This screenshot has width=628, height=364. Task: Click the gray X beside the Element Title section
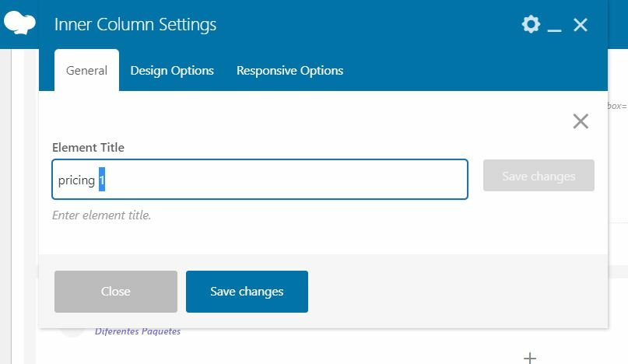coord(581,121)
